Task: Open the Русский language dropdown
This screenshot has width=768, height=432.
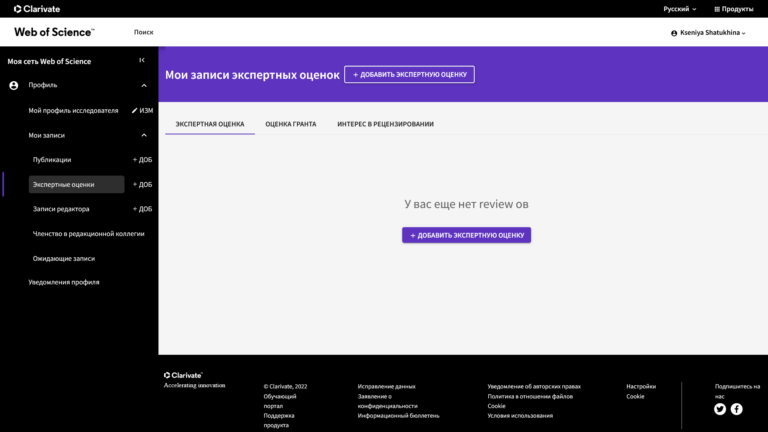Action: click(679, 9)
